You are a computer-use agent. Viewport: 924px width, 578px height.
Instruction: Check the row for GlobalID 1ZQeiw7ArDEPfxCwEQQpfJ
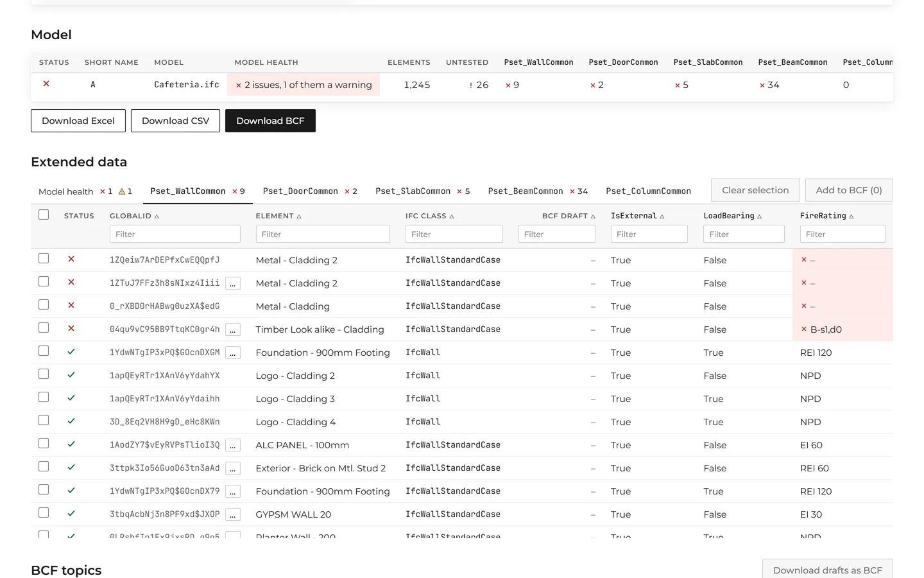pyautogui.click(x=44, y=258)
